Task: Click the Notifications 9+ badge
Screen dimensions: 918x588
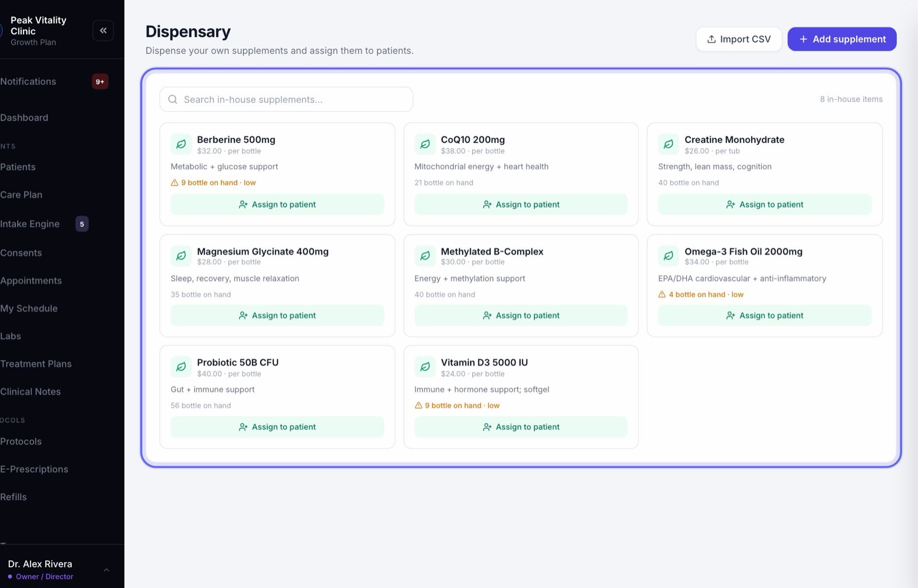Action: (x=100, y=81)
